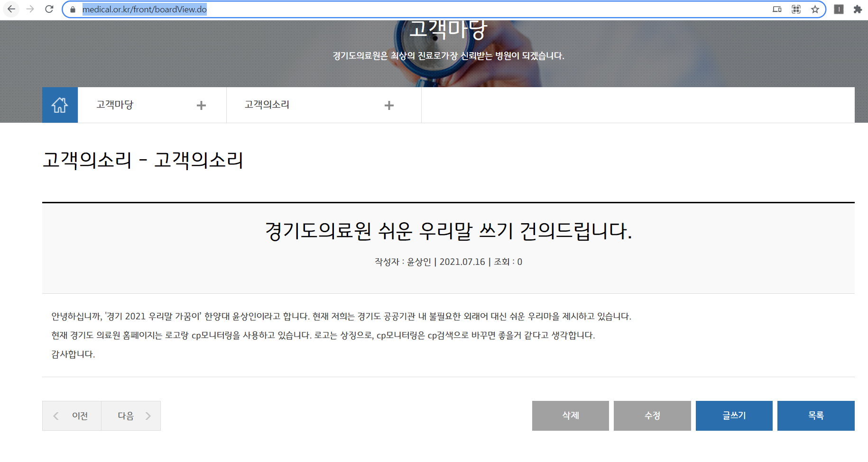Delete the post using the 삭제 button
The height and width of the screenshot is (462, 868).
[x=570, y=416]
